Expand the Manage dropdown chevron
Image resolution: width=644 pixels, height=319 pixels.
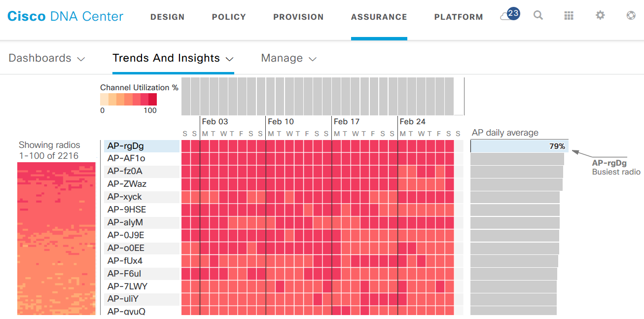312,59
